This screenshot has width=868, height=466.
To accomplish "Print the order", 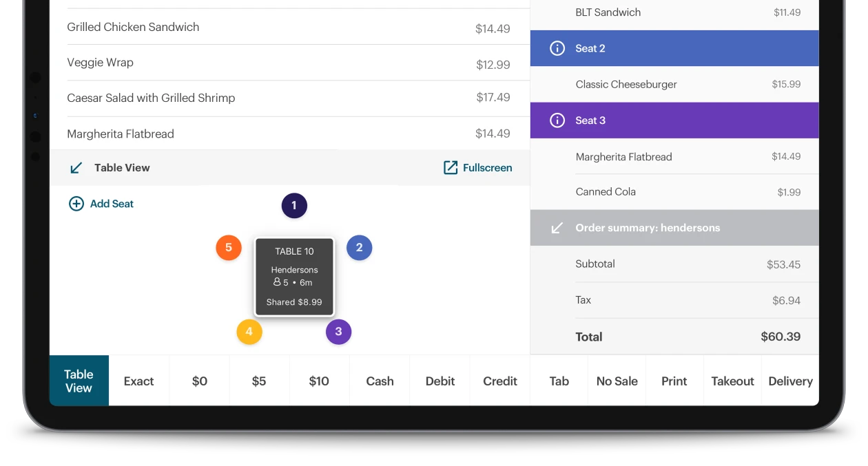I will (674, 381).
